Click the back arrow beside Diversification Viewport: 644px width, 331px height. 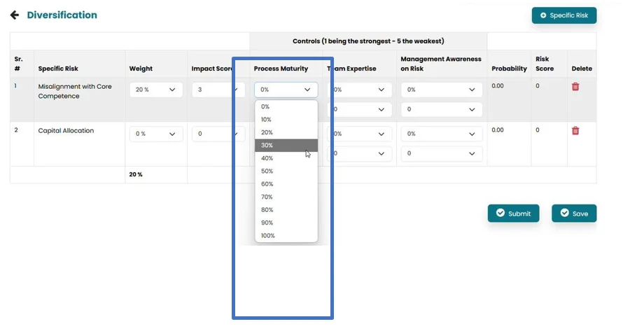click(14, 15)
